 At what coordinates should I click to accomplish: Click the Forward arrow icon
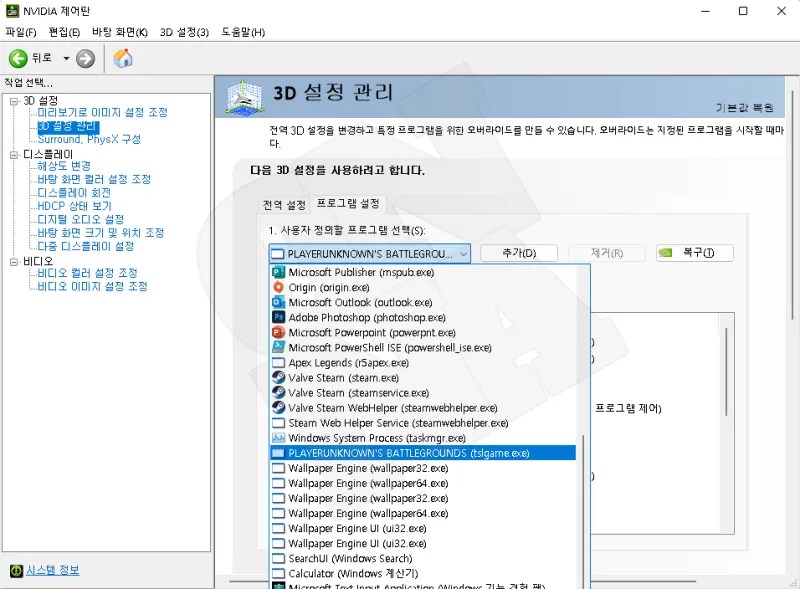(x=85, y=59)
